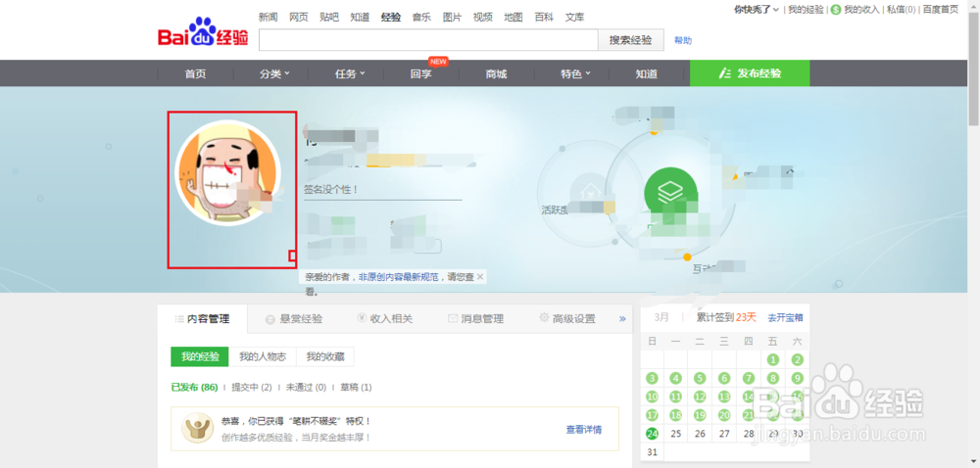Open the 非原创内容最新规范 link

(400, 276)
